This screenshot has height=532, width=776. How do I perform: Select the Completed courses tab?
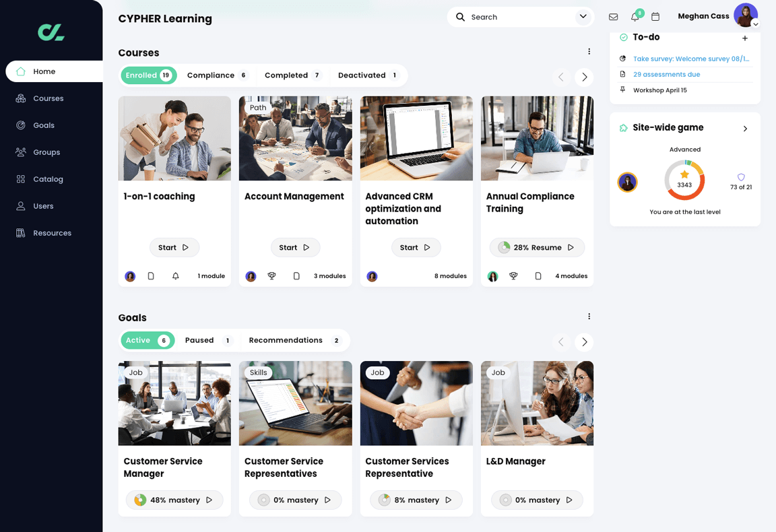pyautogui.click(x=286, y=75)
